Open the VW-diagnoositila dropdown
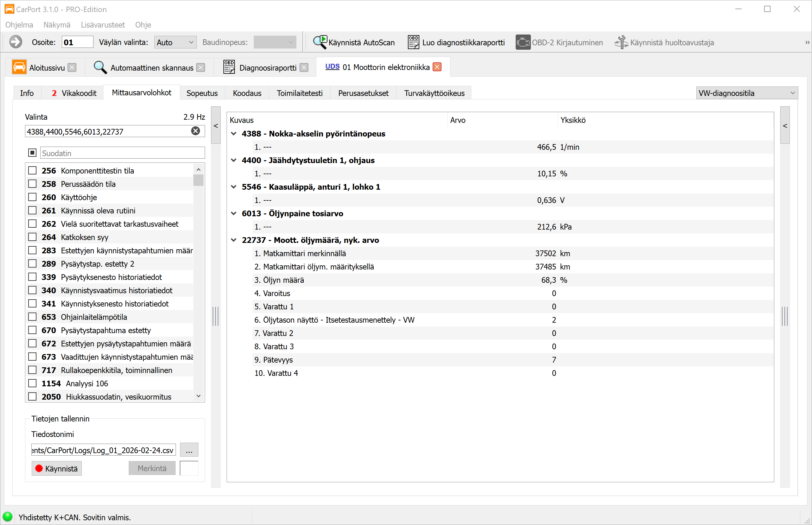The image size is (812, 525). click(x=746, y=93)
